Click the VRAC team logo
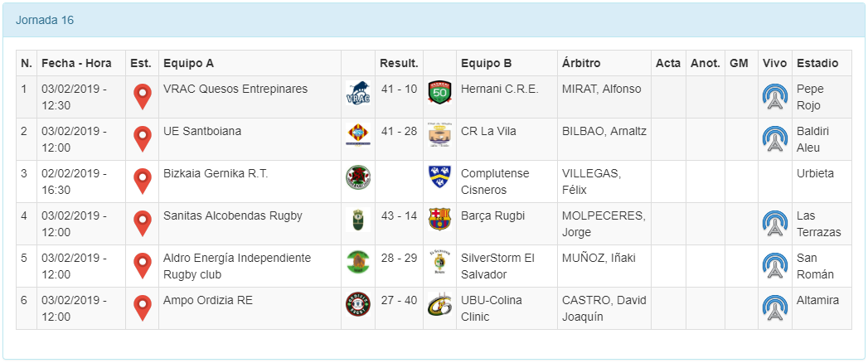 pyautogui.click(x=357, y=94)
